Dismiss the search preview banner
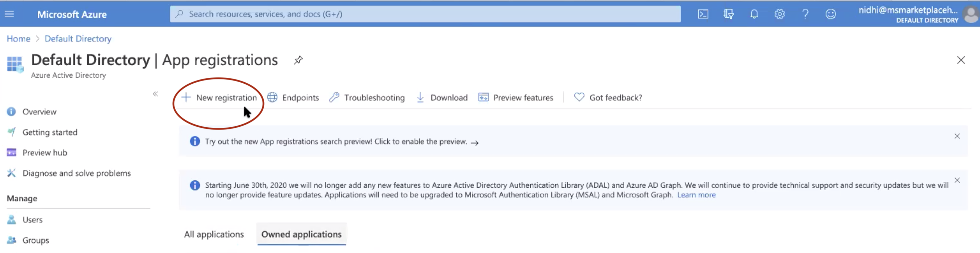The image size is (980, 253). point(957,136)
